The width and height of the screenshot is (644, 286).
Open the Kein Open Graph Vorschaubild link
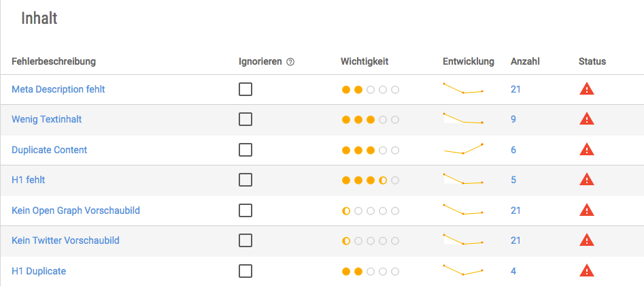[x=75, y=210]
